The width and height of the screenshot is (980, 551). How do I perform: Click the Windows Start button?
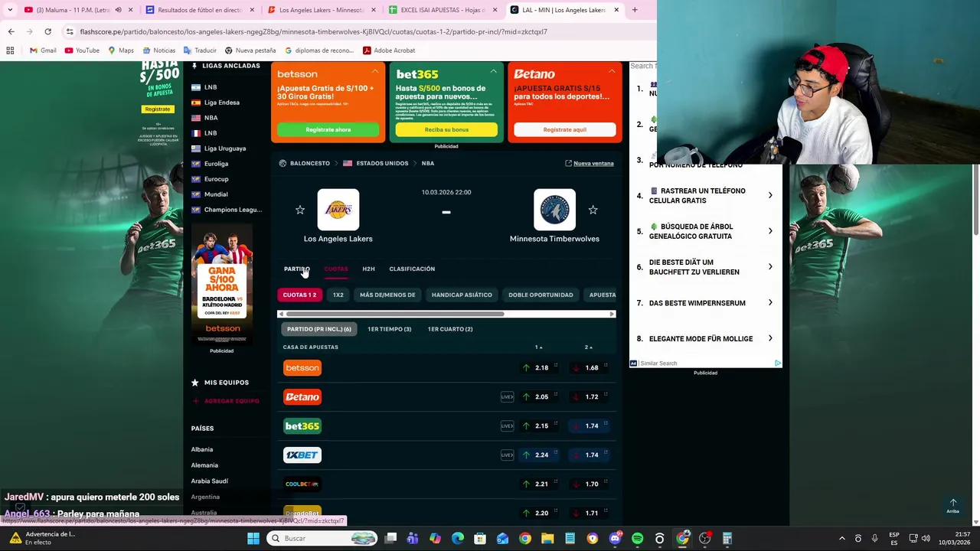pos(253,539)
